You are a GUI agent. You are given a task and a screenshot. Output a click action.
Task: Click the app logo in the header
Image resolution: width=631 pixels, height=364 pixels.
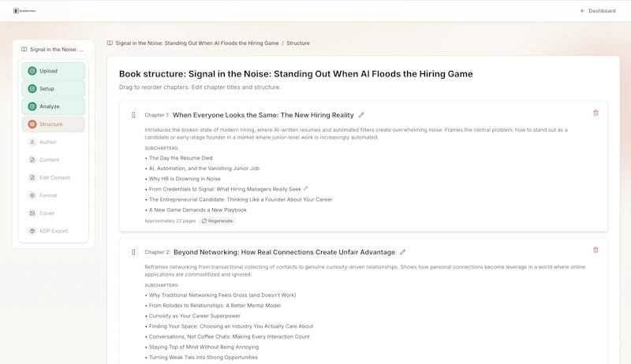pos(24,11)
